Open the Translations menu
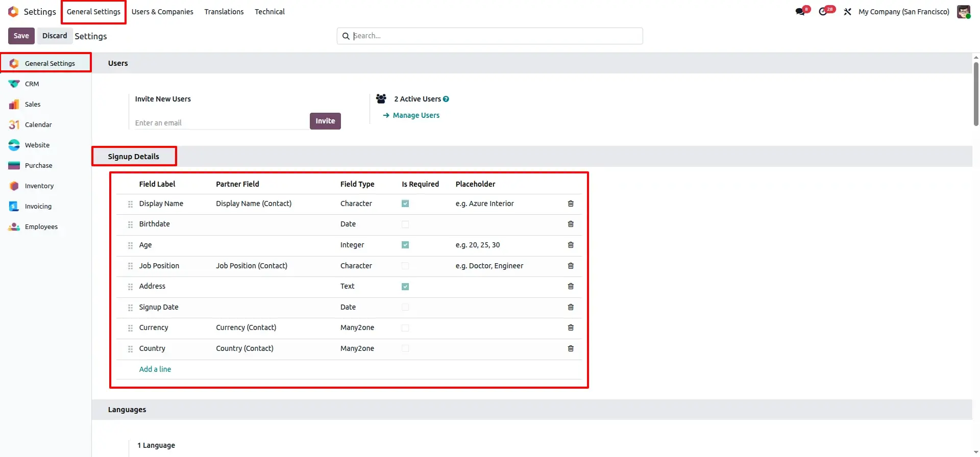980x457 pixels. pyautogui.click(x=224, y=12)
